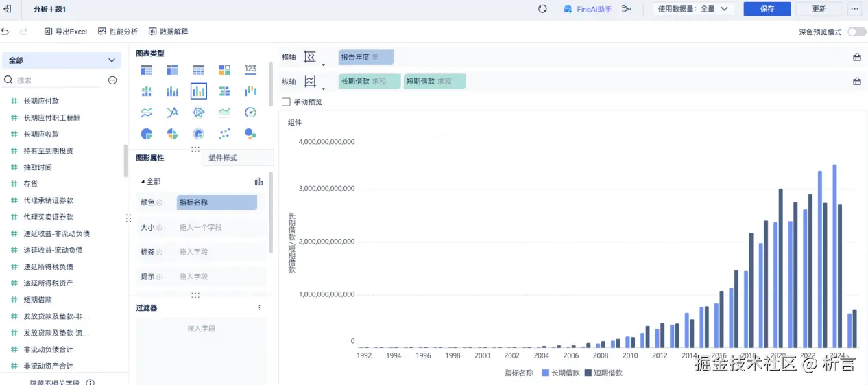
Task: Select the bubble chart type
Action: point(250,134)
